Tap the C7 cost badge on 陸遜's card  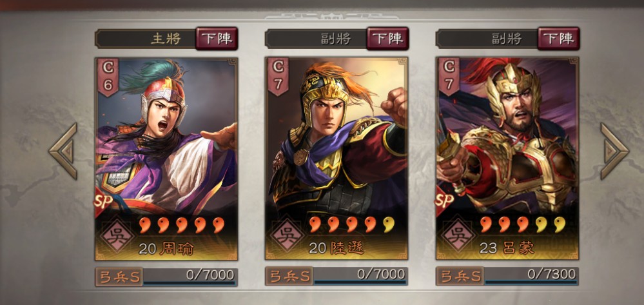(278, 77)
